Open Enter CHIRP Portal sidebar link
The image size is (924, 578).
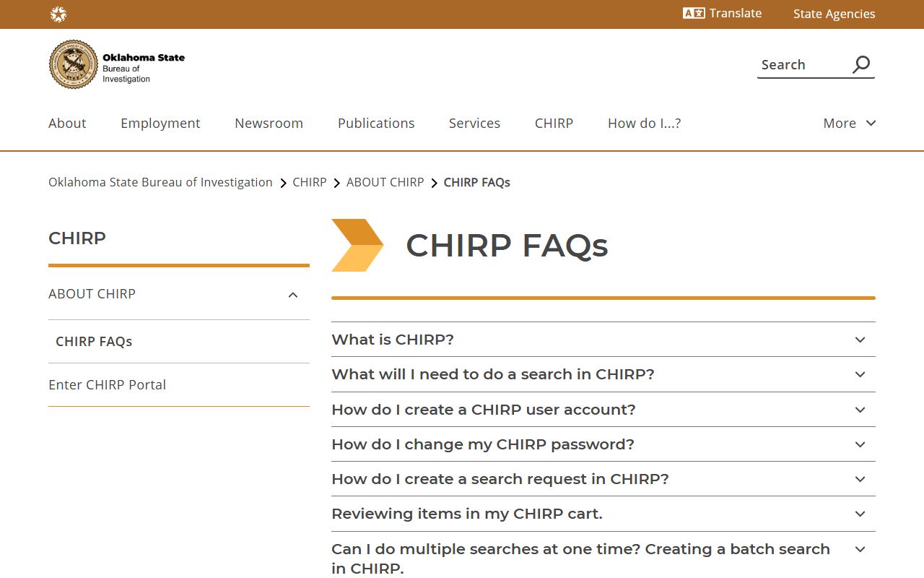[107, 384]
